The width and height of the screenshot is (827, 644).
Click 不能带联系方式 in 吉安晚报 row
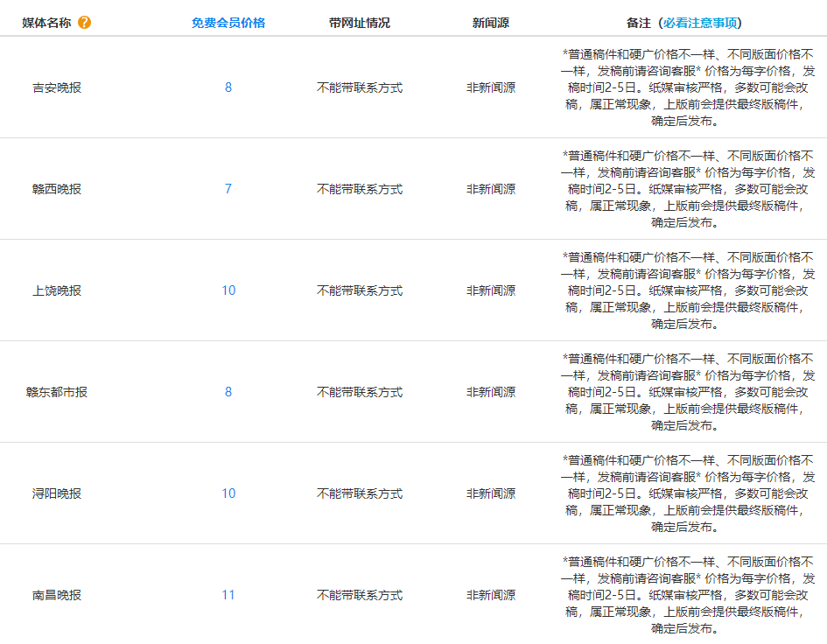pos(360,87)
